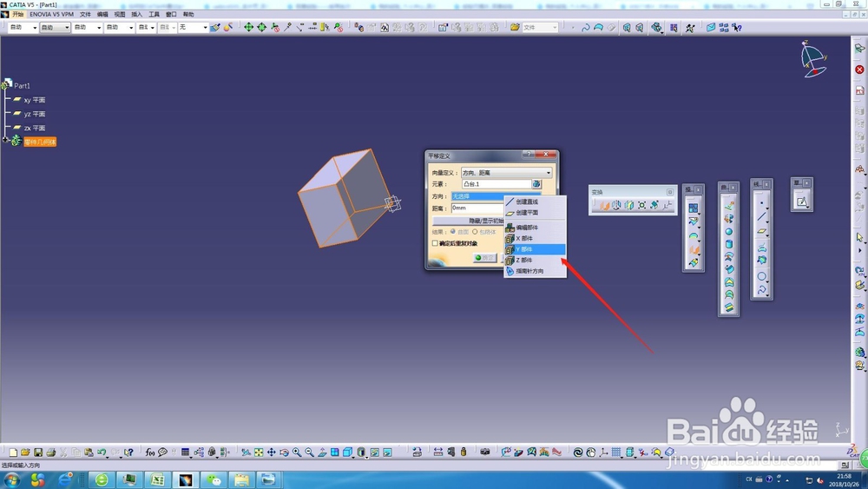Open the 文件 search dropdown in top toolbar
The height and width of the screenshot is (489, 868).
540,27
